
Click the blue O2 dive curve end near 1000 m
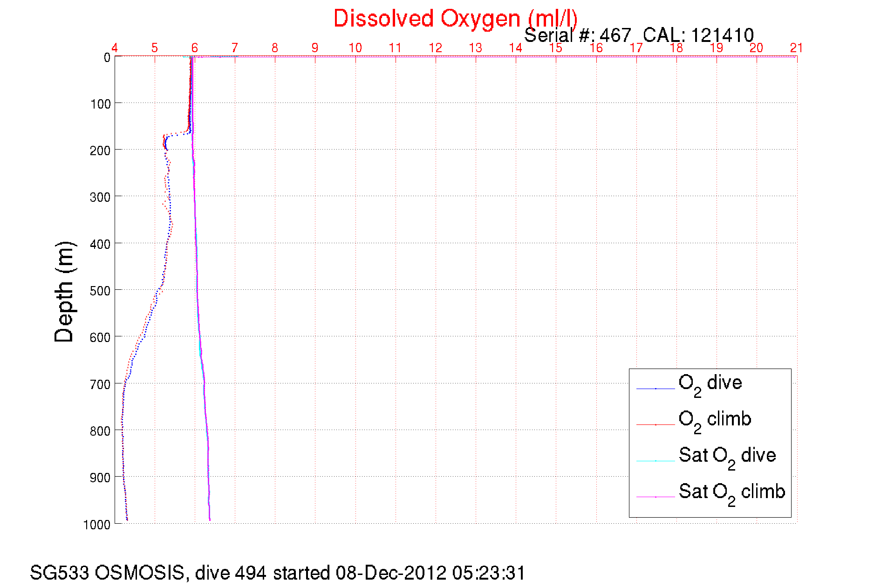click(127, 519)
